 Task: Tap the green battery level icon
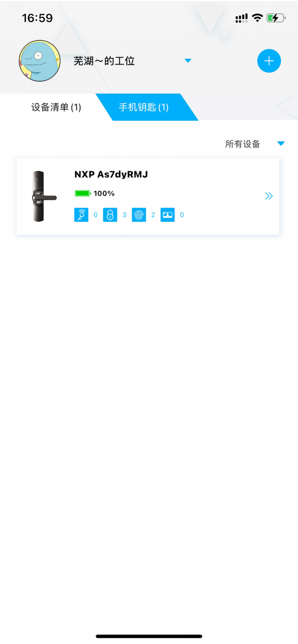(83, 194)
